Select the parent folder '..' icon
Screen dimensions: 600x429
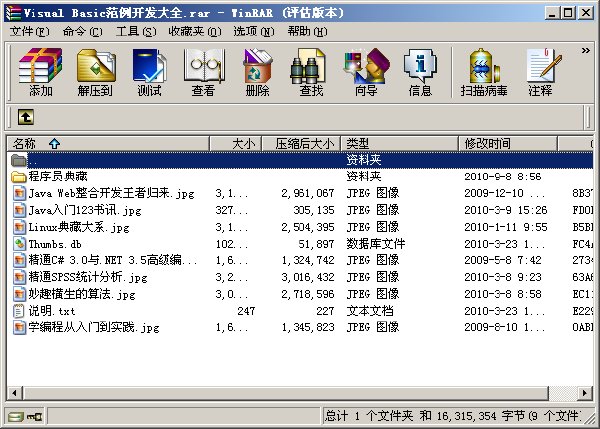coord(18,160)
